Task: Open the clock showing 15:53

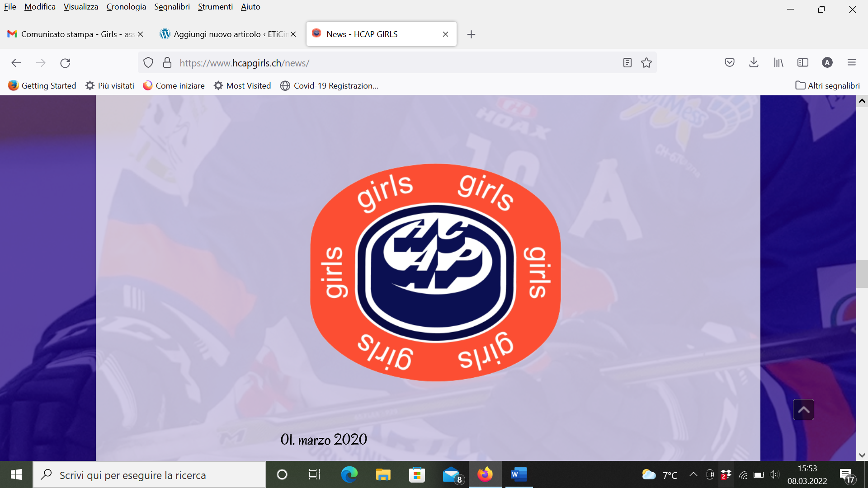Action: click(807, 475)
